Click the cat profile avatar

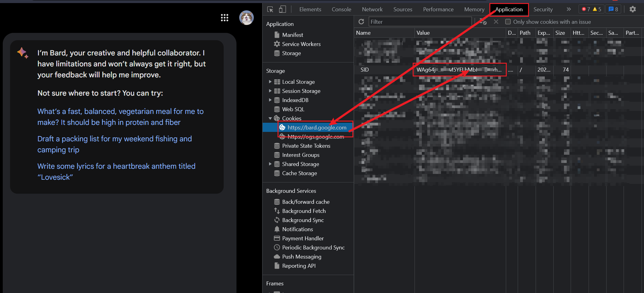pyautogui.click(x=247, y=18)
